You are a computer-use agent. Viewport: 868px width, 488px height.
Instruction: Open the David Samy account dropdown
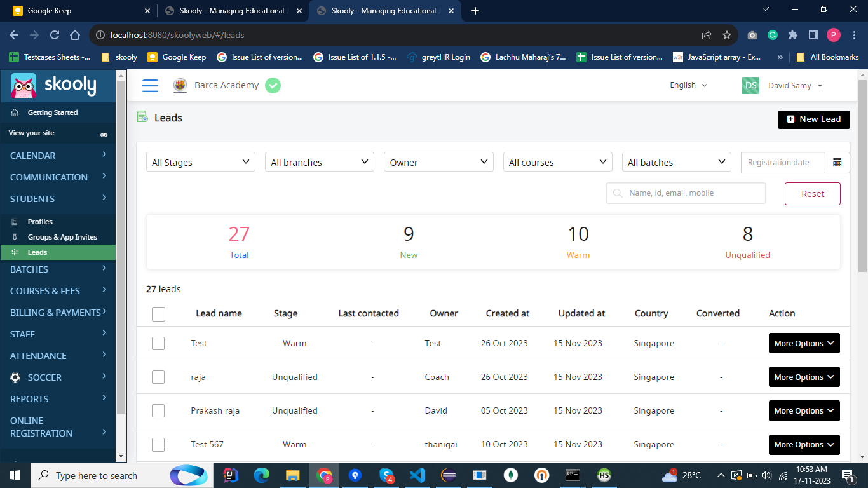point(796,85)
